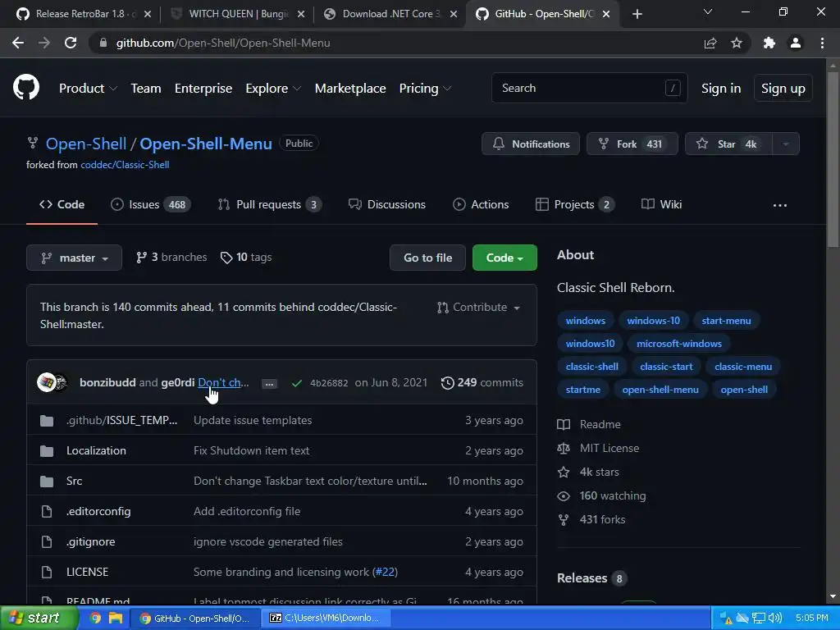Click the network icon in system tray
The image size is (840, 630).
[x=759, y=618]
